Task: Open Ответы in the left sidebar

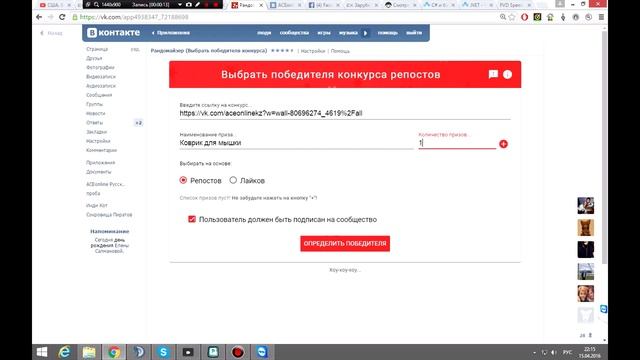Action: (x=94, y=122)
